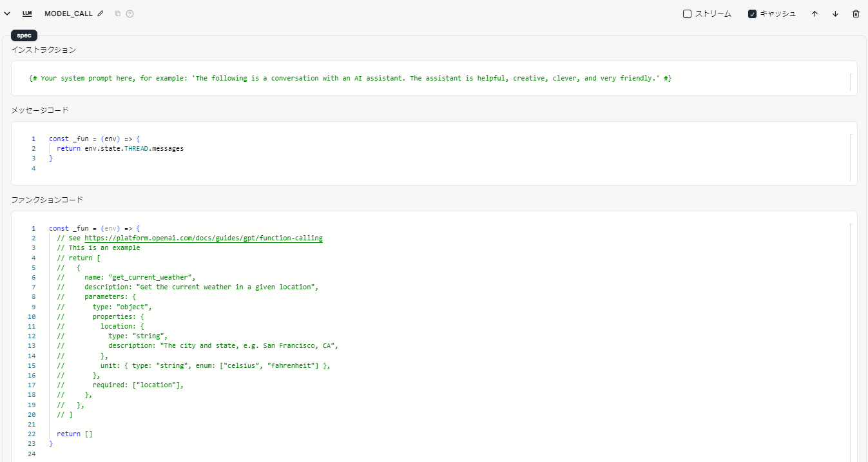Enable the ストリーム checkbox
Screen dimensions: 868x462
coord(687,14)
